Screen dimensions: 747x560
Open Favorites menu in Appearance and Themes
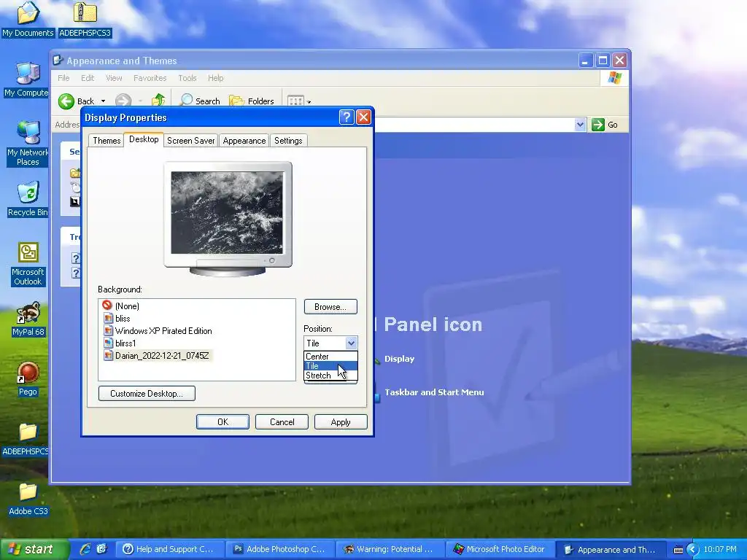click(x=150, y=78)
